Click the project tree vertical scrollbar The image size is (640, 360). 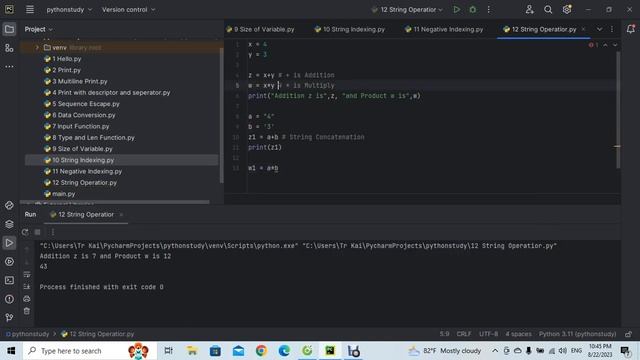(x=221, y=116)
